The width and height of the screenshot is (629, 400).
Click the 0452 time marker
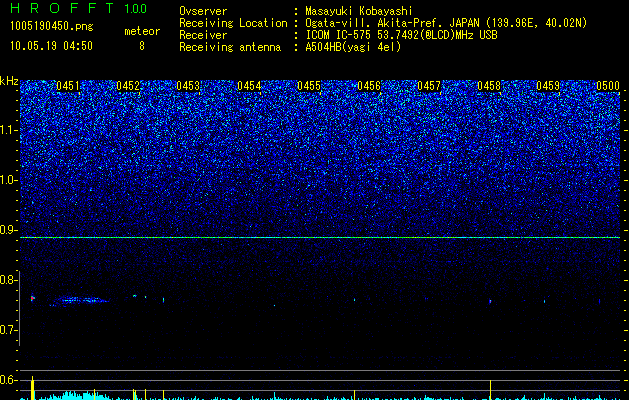click(128, 86)
